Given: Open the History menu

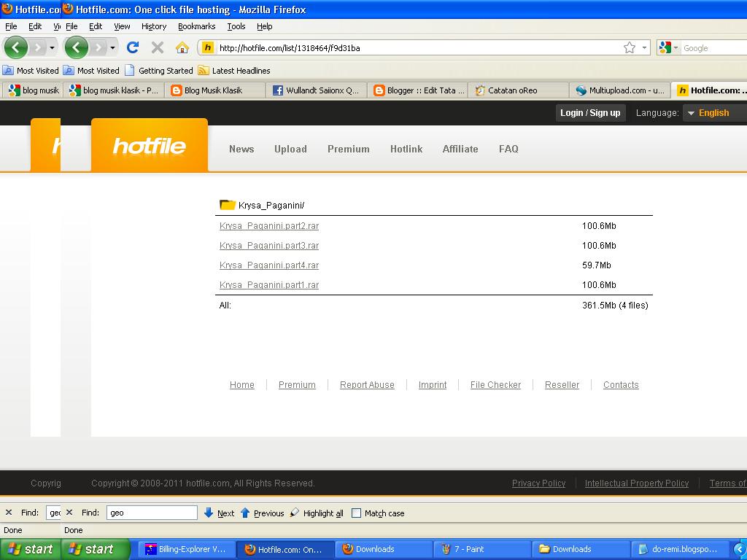Looking at the screenshot, I should (154, 27).
